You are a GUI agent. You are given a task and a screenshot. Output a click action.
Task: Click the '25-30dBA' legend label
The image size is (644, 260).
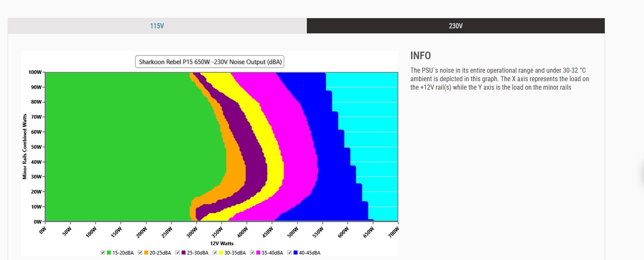198,253
